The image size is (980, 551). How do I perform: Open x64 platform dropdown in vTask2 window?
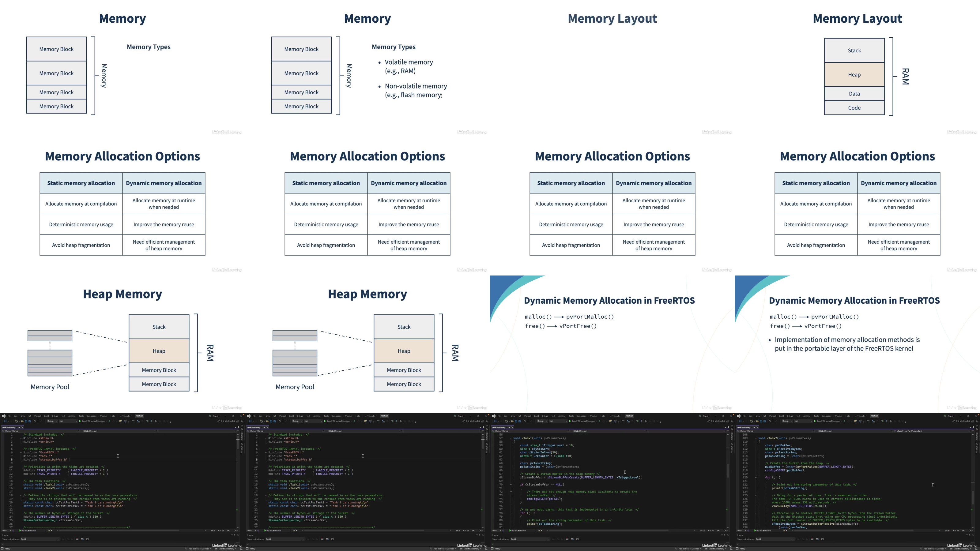click(x=803, y=421)
